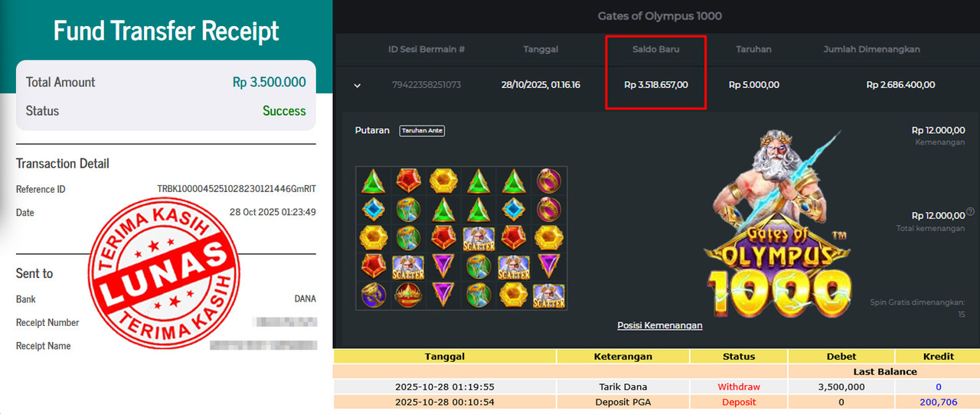Click the Spin Gratis dimenangkan label
This screenshot has width=980, height=414.
[917, 303]
